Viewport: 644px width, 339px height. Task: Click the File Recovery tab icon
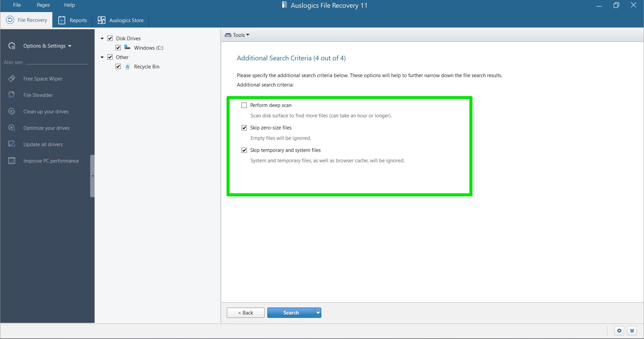coord(10,20)
